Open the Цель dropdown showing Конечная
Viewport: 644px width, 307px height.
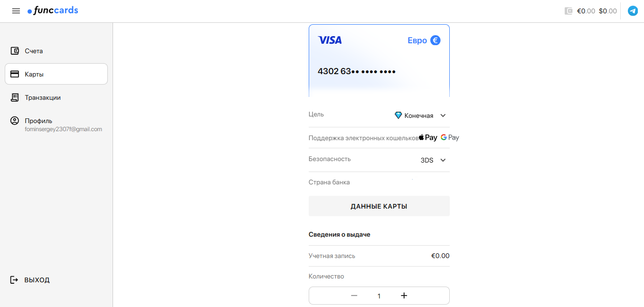[x=420, y=115]
